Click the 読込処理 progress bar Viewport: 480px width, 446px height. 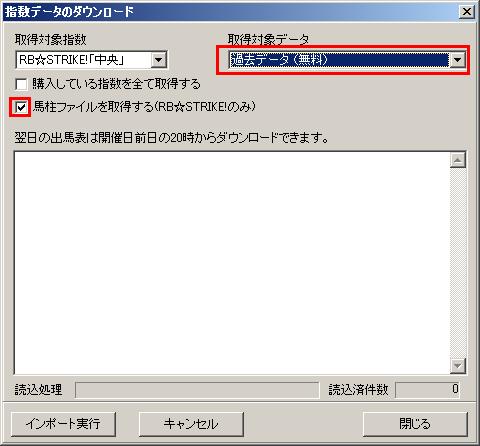pos(197,390)
